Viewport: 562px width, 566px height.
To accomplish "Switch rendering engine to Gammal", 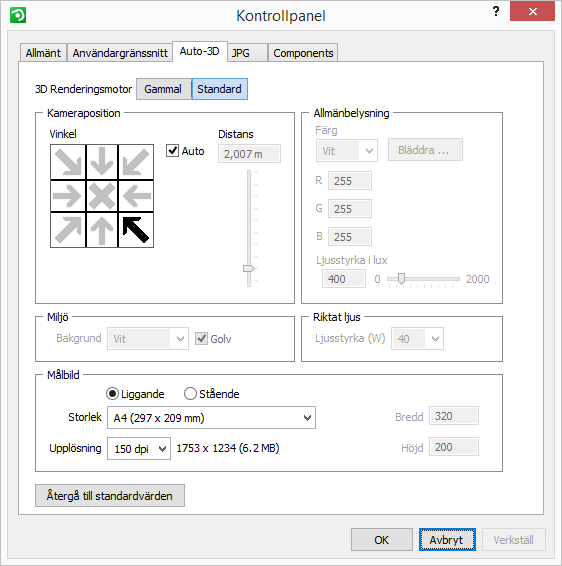I will tap(164, 89).
